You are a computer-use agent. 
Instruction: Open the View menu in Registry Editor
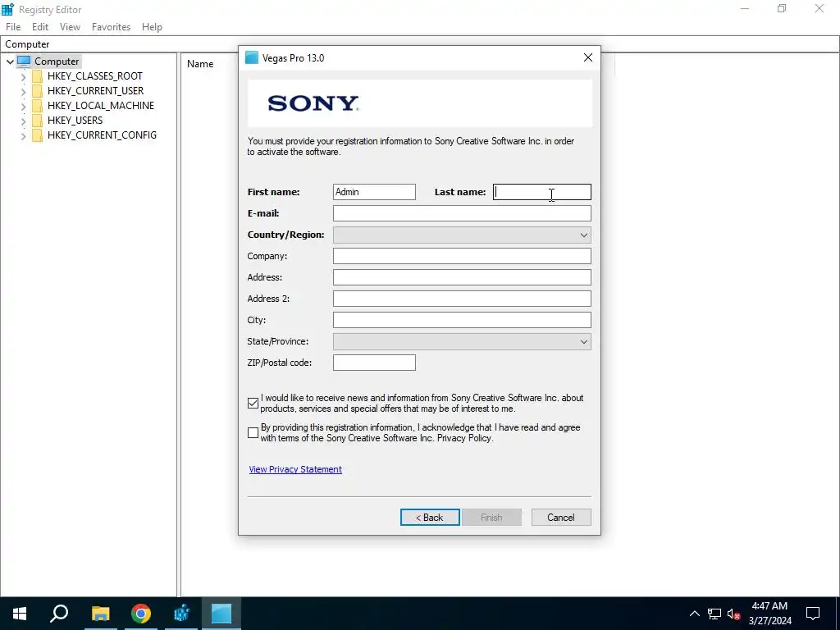tap(70, 27)
